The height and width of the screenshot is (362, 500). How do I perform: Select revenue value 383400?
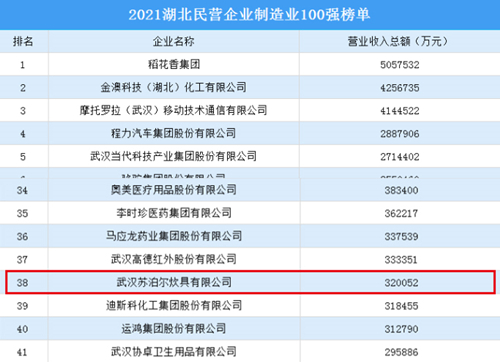coord(401,190)
